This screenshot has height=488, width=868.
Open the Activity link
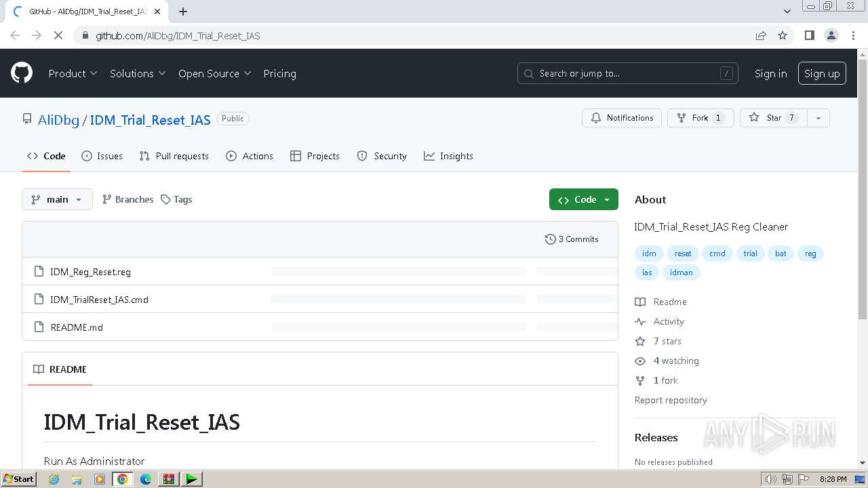click(x=660, y=321)
